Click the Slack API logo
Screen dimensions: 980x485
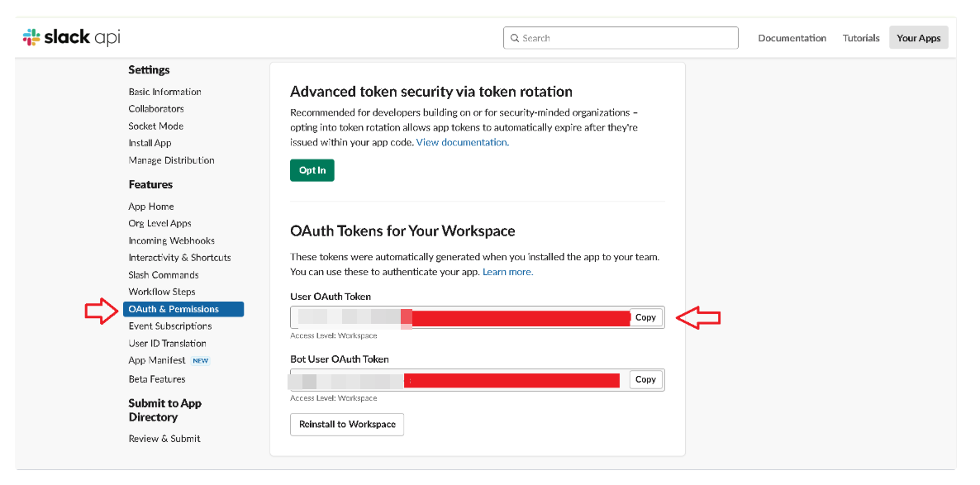71,37
